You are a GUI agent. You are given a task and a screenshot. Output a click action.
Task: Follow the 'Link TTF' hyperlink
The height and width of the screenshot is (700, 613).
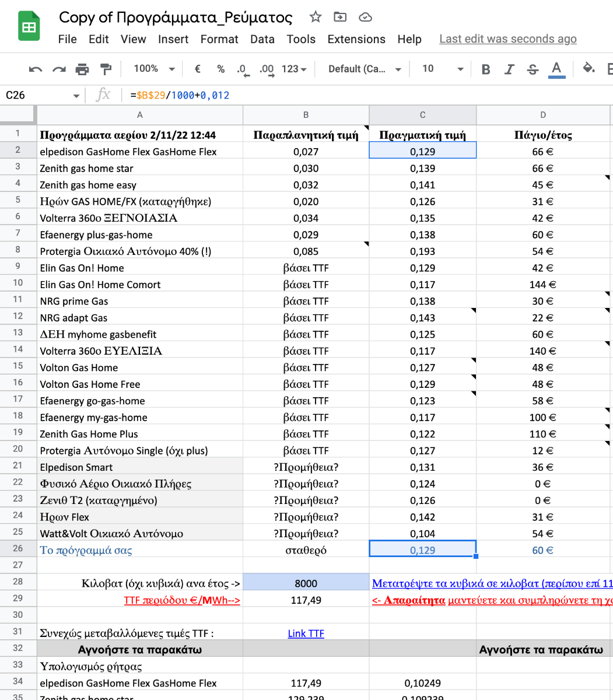coord(306,633)
